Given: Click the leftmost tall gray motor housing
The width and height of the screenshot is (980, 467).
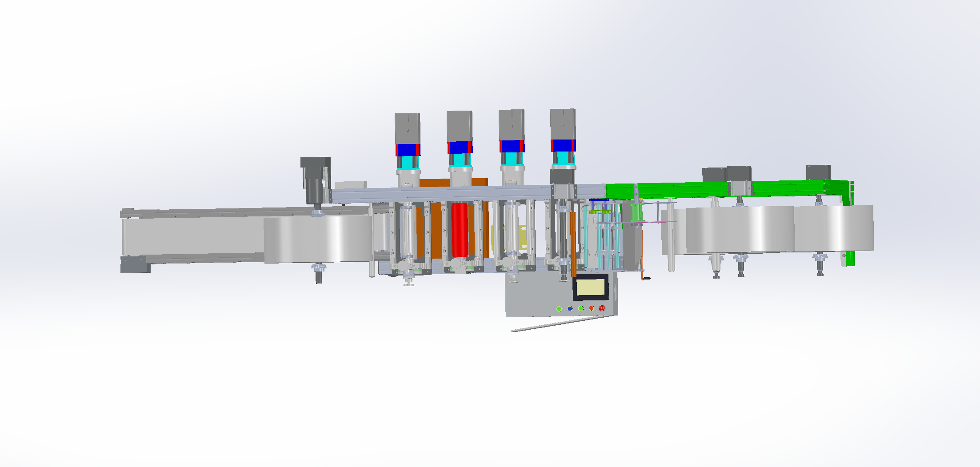Looking at the screenshot, I should (407, 128).
